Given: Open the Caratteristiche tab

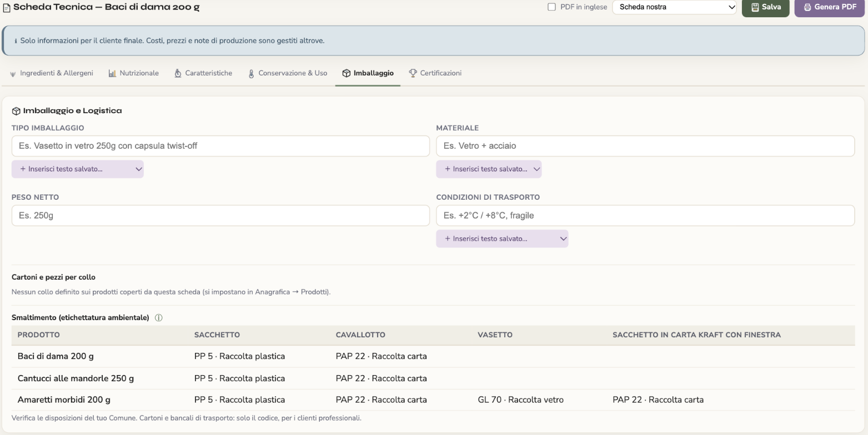Looking at the screenshot, I should (x=203, y=73).
